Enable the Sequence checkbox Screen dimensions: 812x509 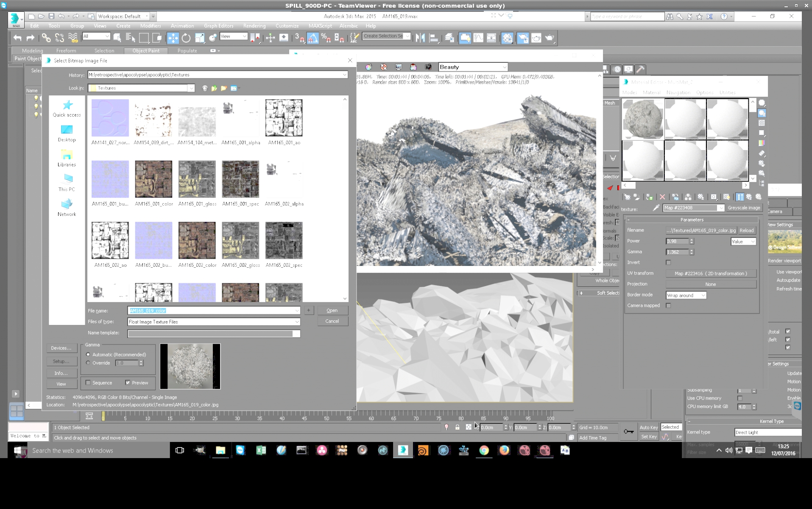(88, 383)
